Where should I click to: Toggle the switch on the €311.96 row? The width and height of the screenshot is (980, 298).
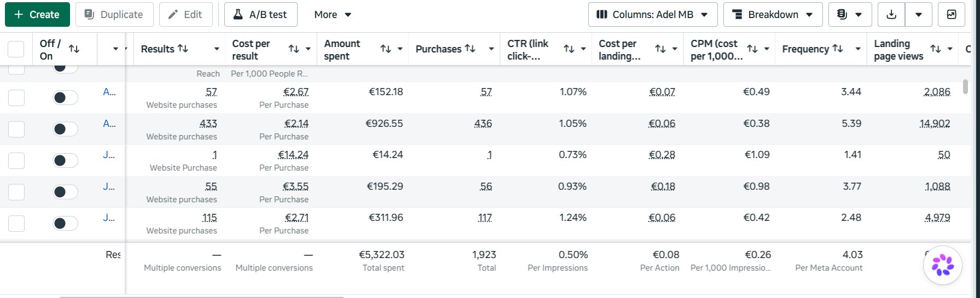pyautogui.click(x=65, y=223)
